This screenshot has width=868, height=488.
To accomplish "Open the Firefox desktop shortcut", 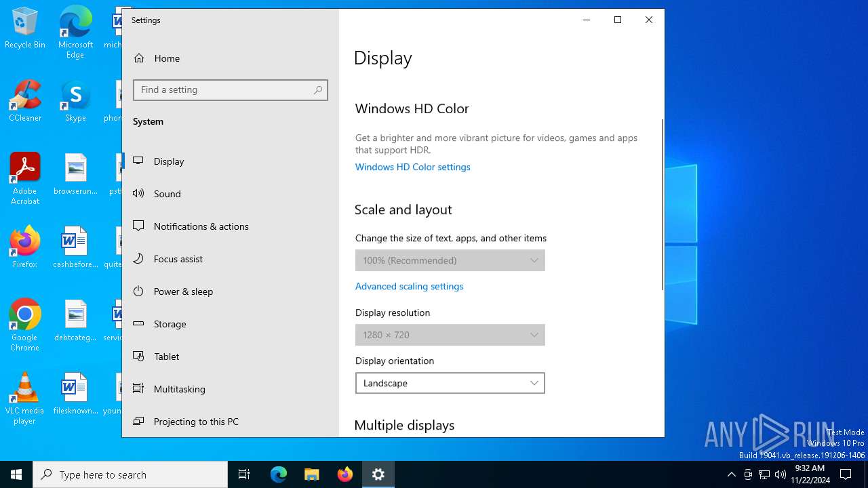I will tap(25, 247).
